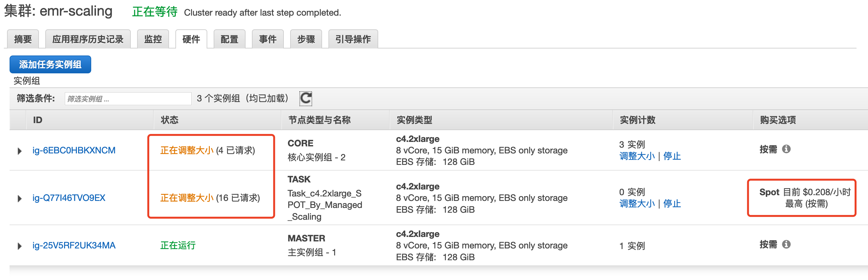
Task: Expand the ig-Q77I46TVO9EX instance group row
Action: (19, 198)
